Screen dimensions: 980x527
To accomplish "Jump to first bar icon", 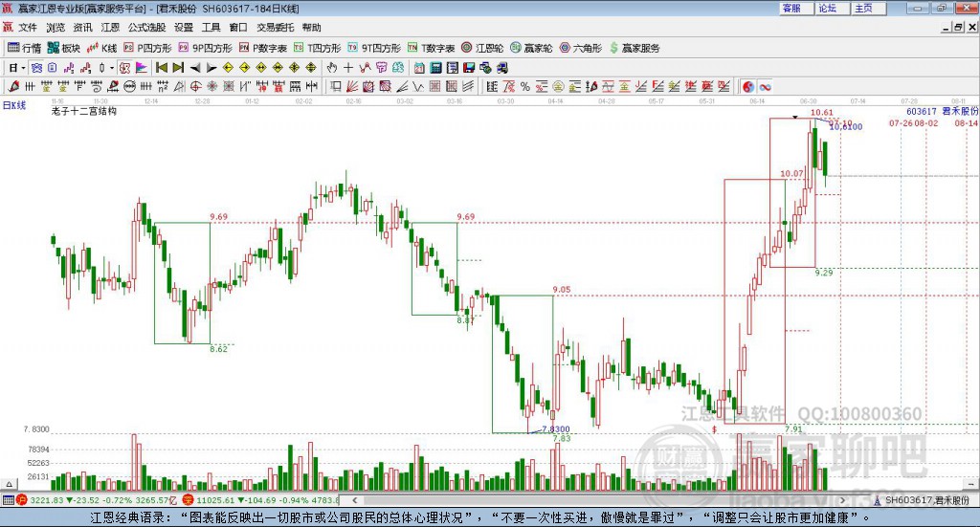I will 161,68.
